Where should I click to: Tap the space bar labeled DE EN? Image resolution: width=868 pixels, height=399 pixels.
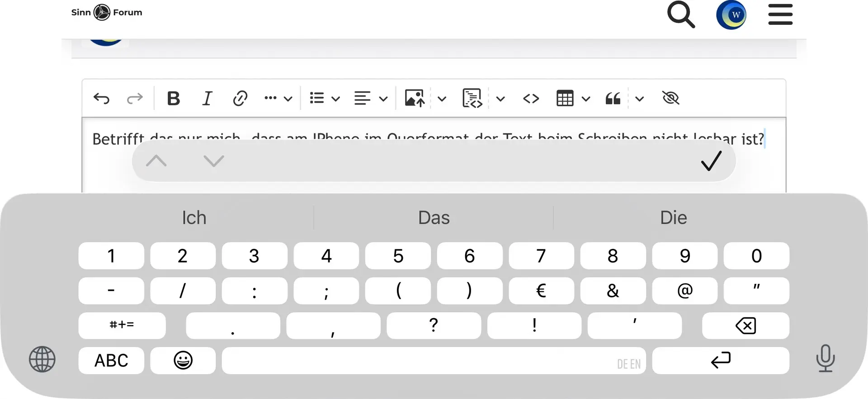click(x=434, y=361)
